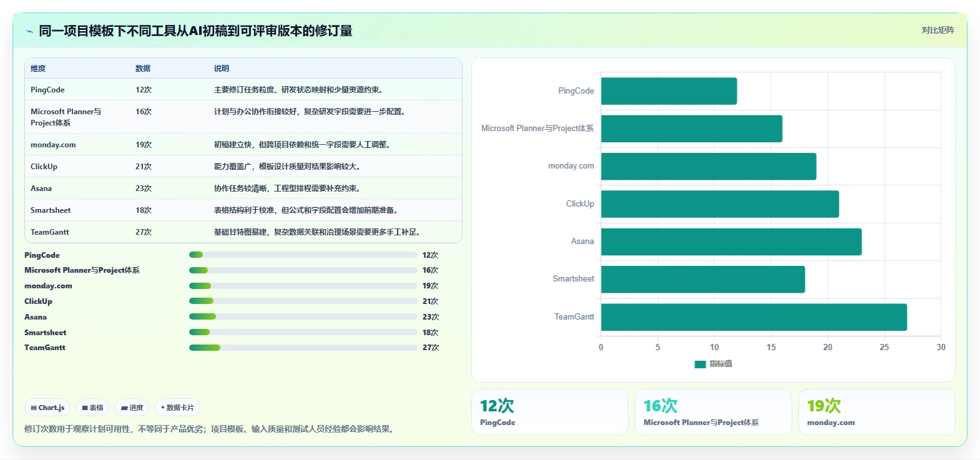Select the 进度 chip

(x=132, y=408)
